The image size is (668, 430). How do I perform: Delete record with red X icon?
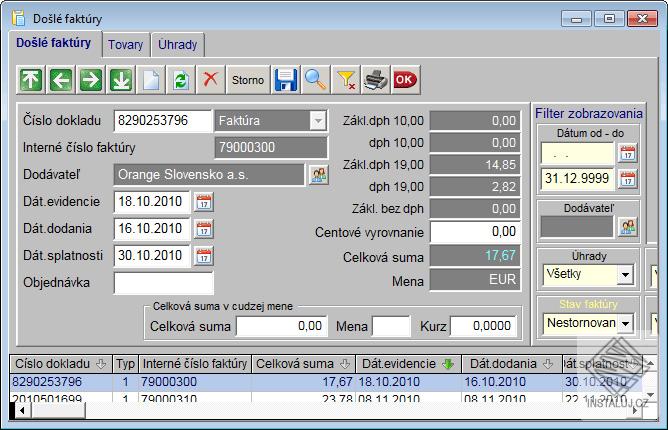[x=210, y=78]
